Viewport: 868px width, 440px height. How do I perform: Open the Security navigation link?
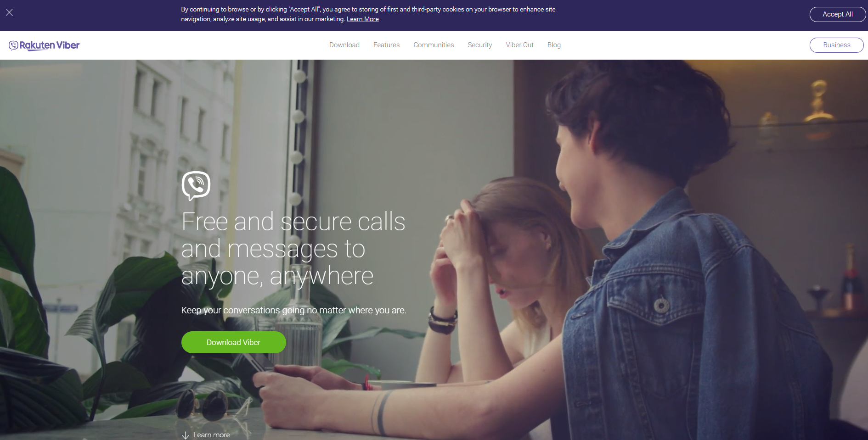pos(479,45)
